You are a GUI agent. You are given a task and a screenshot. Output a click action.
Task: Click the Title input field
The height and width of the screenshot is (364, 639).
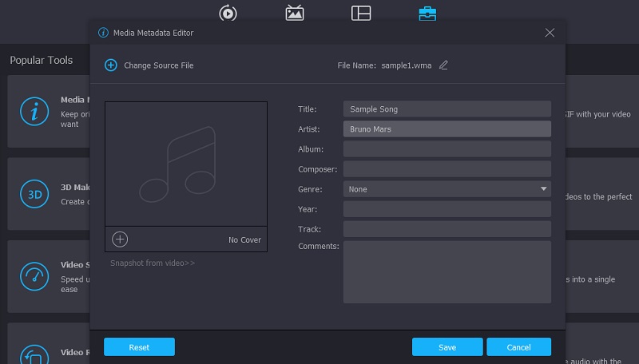[x=447, y=109]
